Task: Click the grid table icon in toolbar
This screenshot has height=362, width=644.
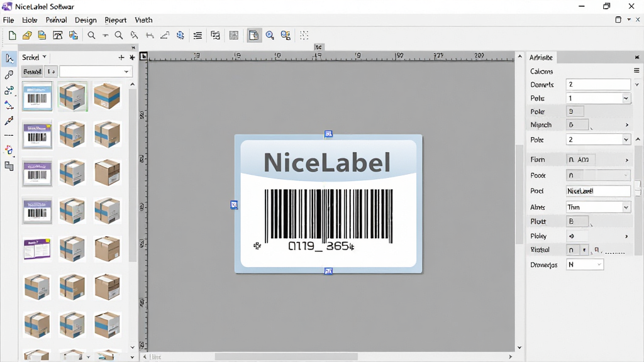Action: pos(234,35)
